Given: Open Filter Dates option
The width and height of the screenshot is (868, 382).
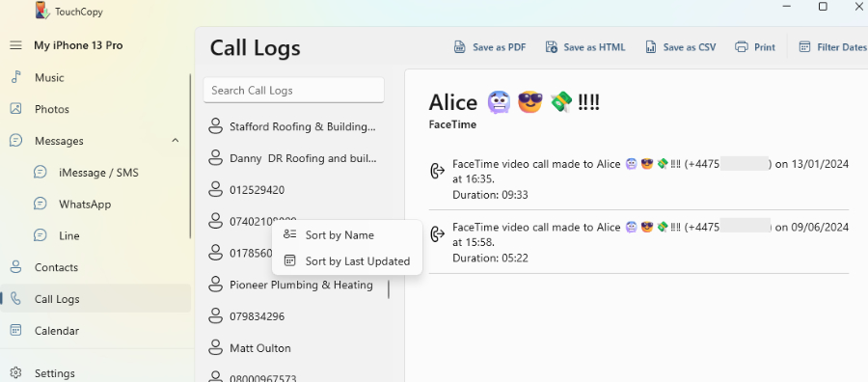Looking at the screenshot, I should pos(832,47).
